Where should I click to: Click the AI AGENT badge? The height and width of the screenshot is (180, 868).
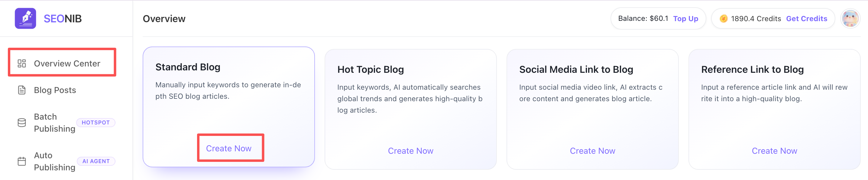(x=96, y=162)
